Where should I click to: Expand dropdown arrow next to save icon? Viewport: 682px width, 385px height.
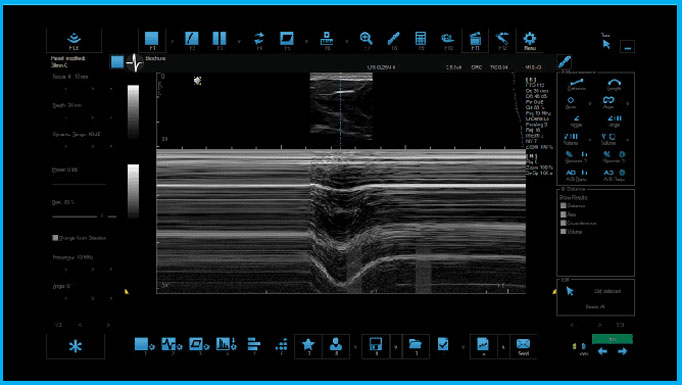coord(396,347)
